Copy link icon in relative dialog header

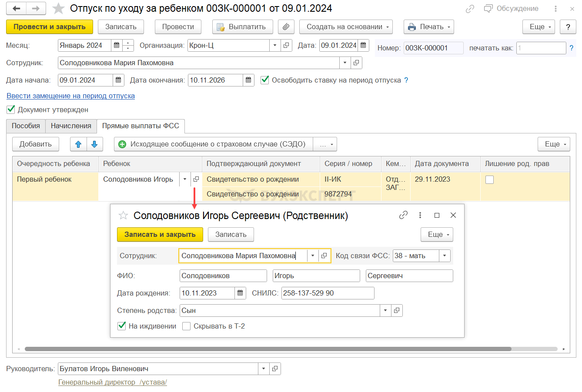[403, 215]
